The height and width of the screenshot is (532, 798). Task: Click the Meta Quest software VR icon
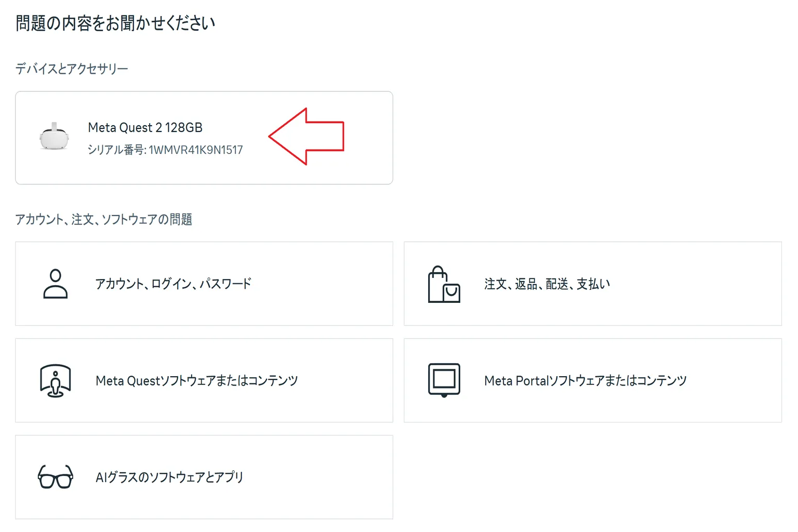pyautogui.click(x=55, y=381)
